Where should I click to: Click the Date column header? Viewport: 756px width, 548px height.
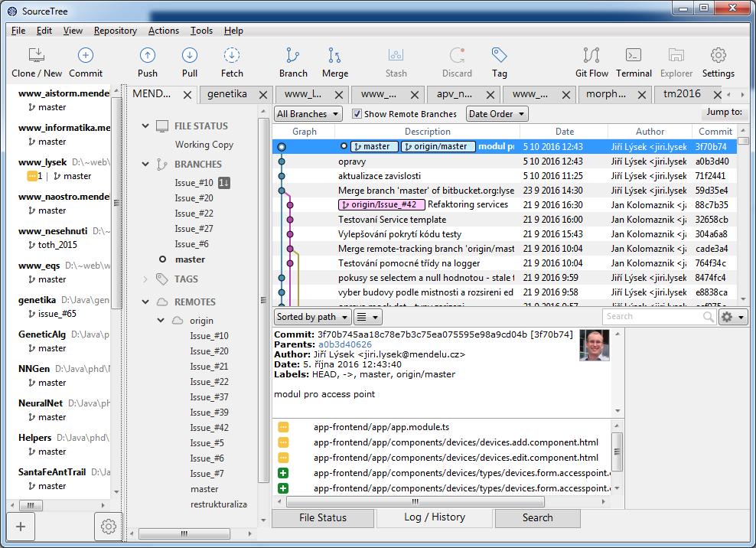point(564,131)
